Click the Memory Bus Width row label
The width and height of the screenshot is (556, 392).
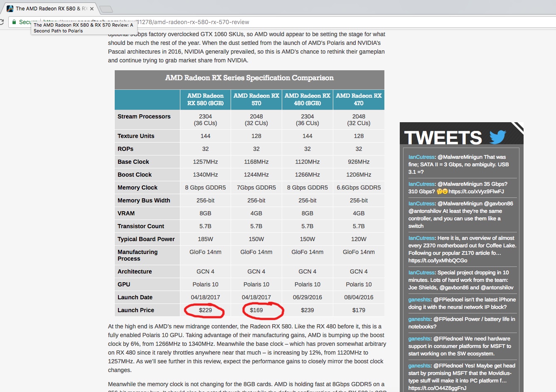coord(144,200)
